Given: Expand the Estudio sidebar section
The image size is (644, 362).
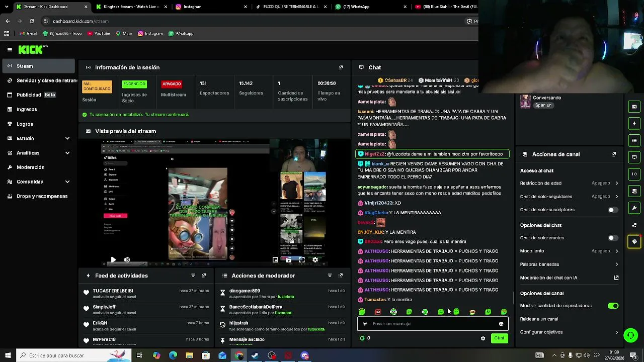Looking at the screenshot, I should click(x=39, y=138).
